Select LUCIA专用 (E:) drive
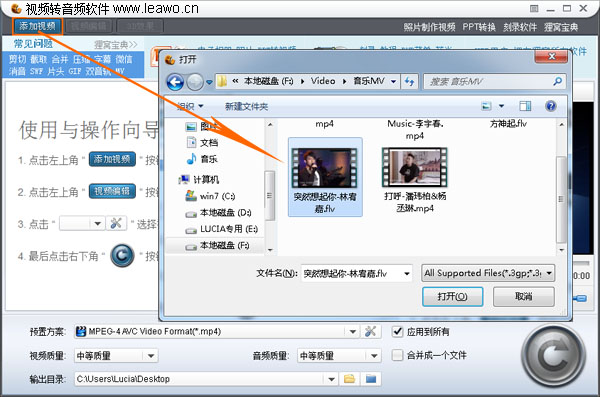The height and width of the screenshot is (397, 600). point(222,229)
